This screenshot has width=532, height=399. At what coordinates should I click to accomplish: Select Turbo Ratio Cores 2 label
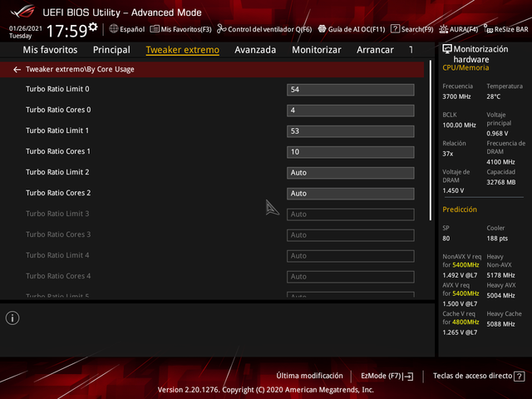coord(58,193)
